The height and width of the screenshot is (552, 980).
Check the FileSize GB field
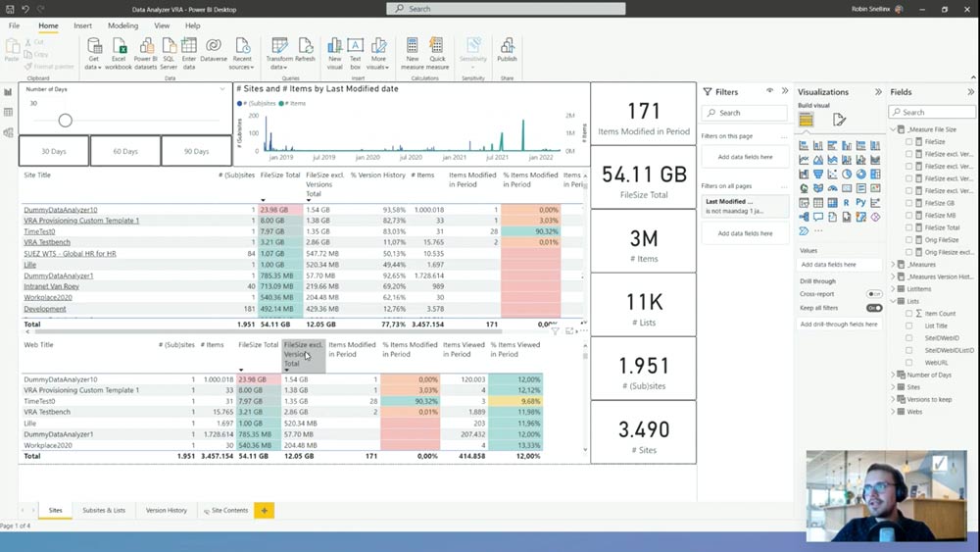pos(908,203)
